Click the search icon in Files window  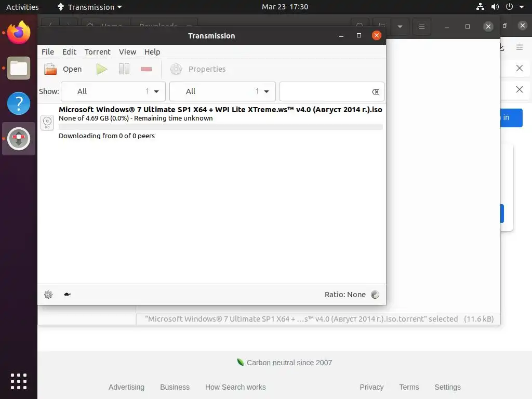point(360,25)
